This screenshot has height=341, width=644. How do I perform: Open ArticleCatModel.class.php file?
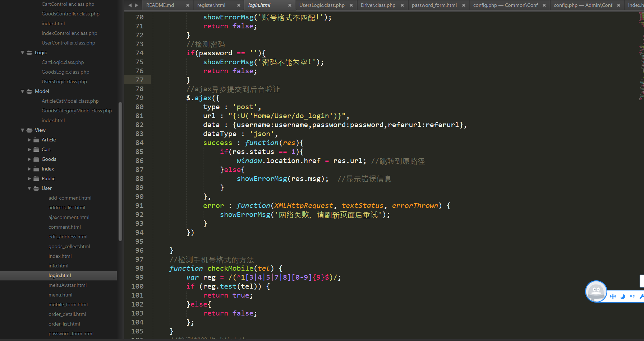tap(70, 101)
